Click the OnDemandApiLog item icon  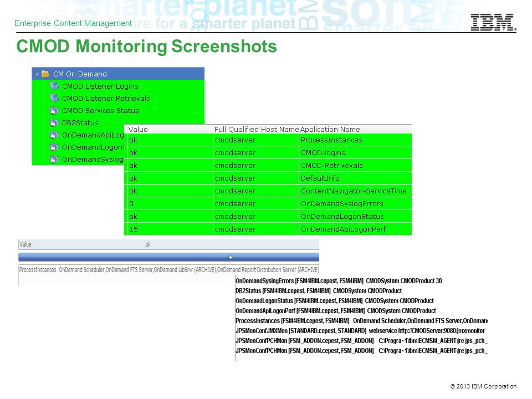[x=54, y=135]
